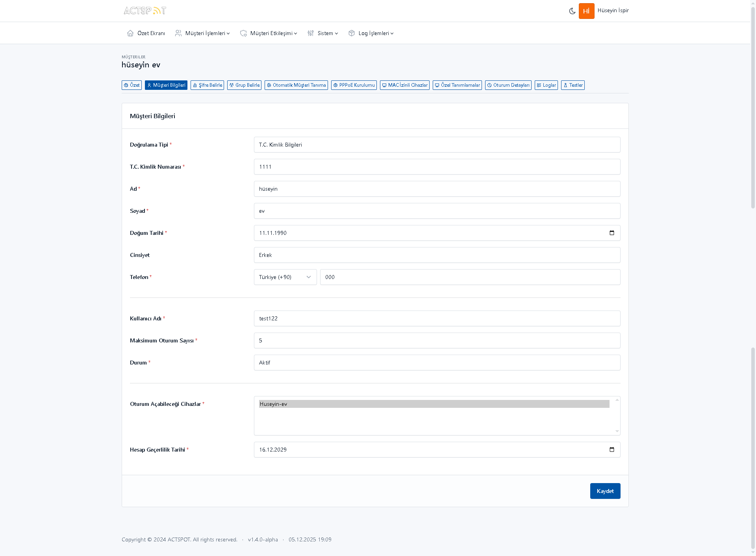756x556 pixels.
Task: Open calendar picker for Doğum Tarihi
Action: pyautogui.click(x=611, y=233)
